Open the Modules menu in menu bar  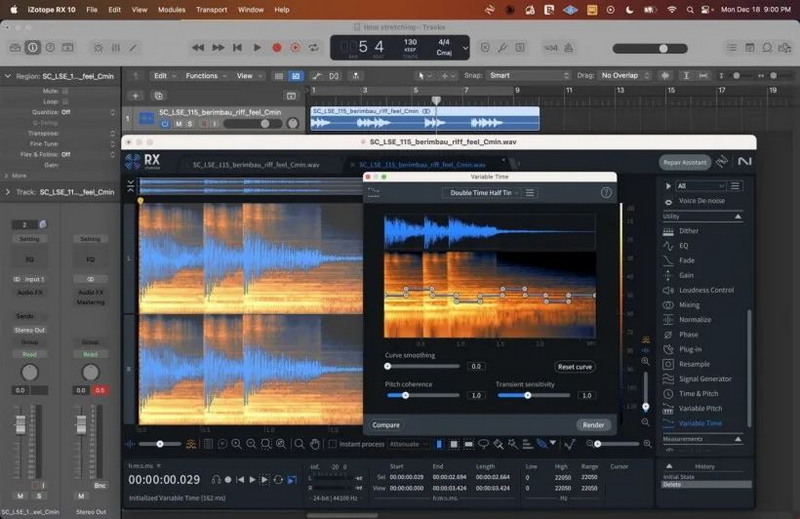click(x=172, y=9)
